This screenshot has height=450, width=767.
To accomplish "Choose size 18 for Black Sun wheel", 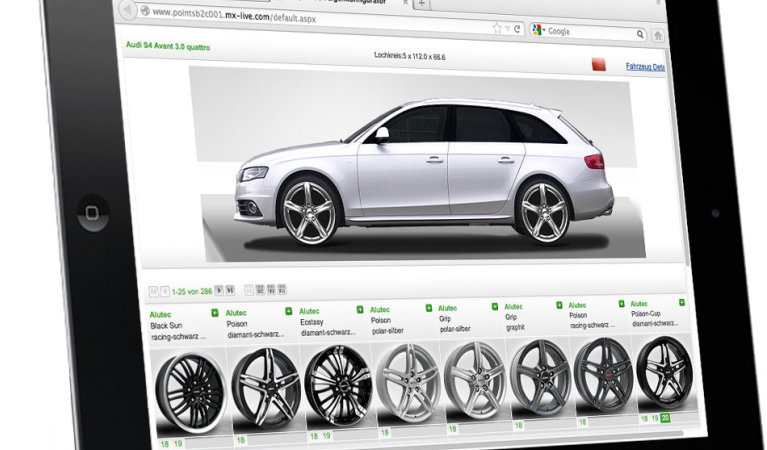I will [165, 444].
